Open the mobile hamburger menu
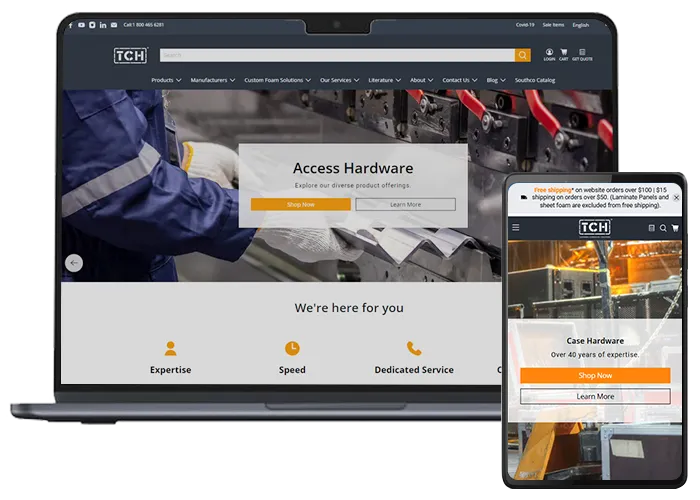The image size is (700, 500). (x=516, y=228)
